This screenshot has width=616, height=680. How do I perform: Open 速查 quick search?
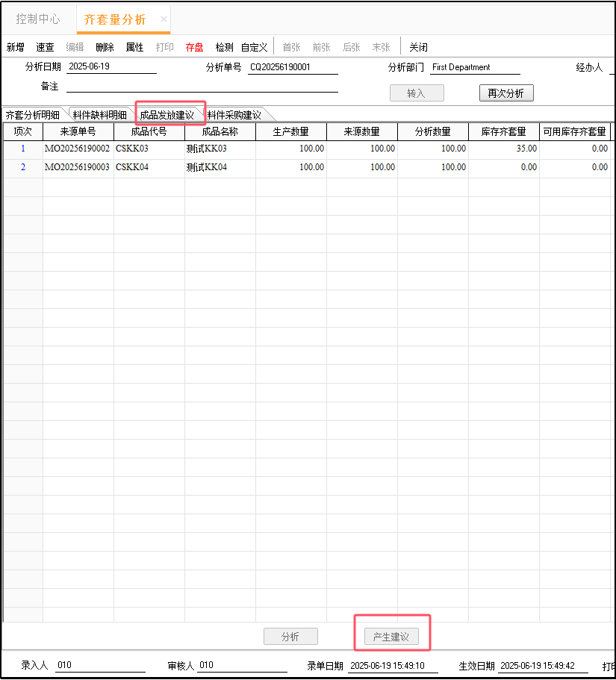pos(45,47)
